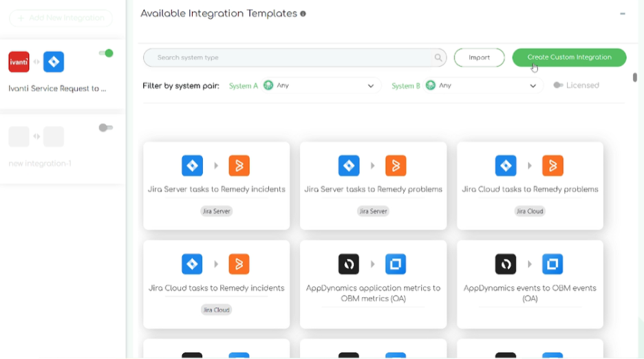Click OBM icon on AppDynamics application metrics card

396,264
